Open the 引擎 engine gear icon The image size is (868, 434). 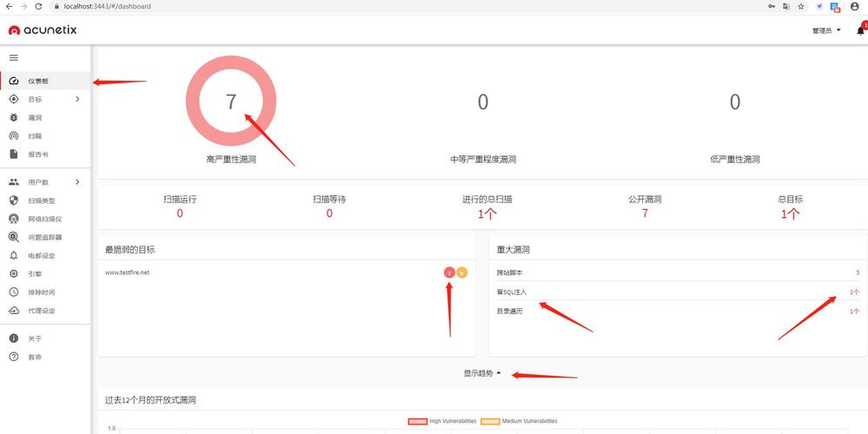[x=14, y=273]
